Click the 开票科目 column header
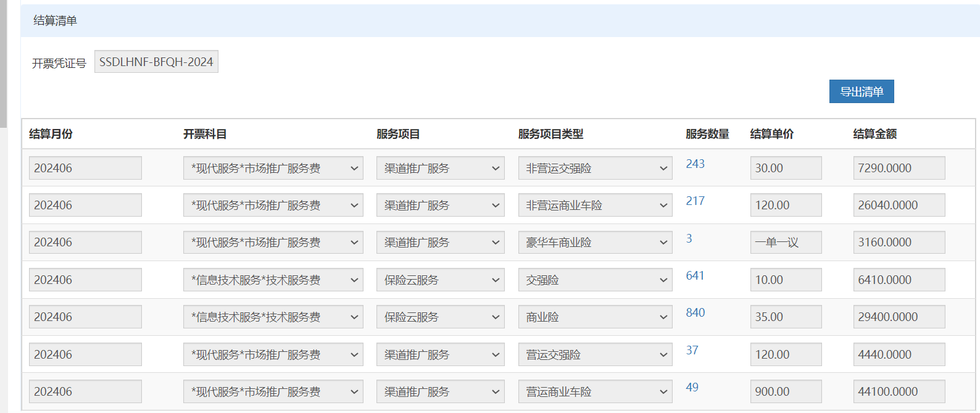Screen dimensions: 980x413 pos(205,134)
